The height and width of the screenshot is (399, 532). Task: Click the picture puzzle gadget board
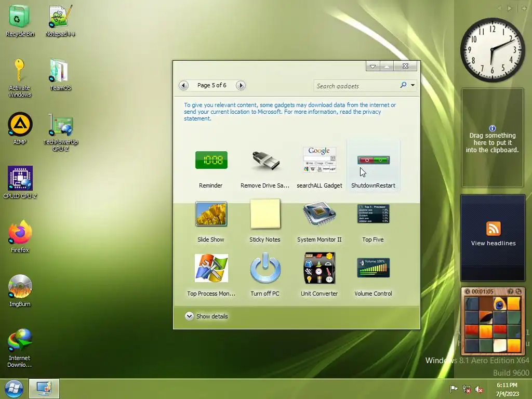[x=493, y=324]
